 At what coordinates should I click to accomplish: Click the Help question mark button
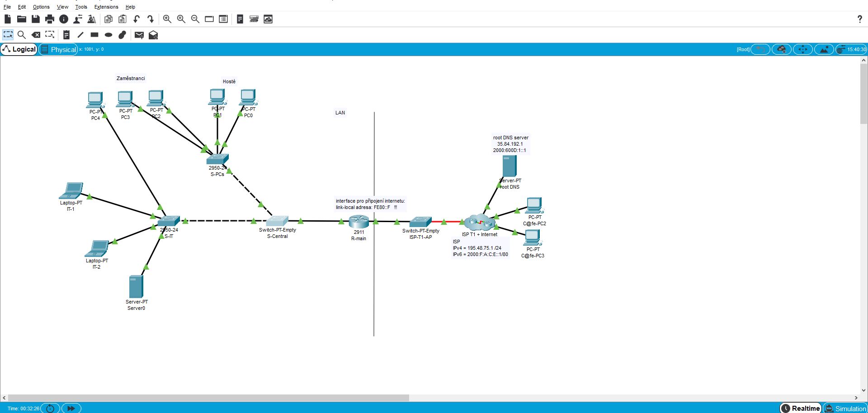pos(859,19)
